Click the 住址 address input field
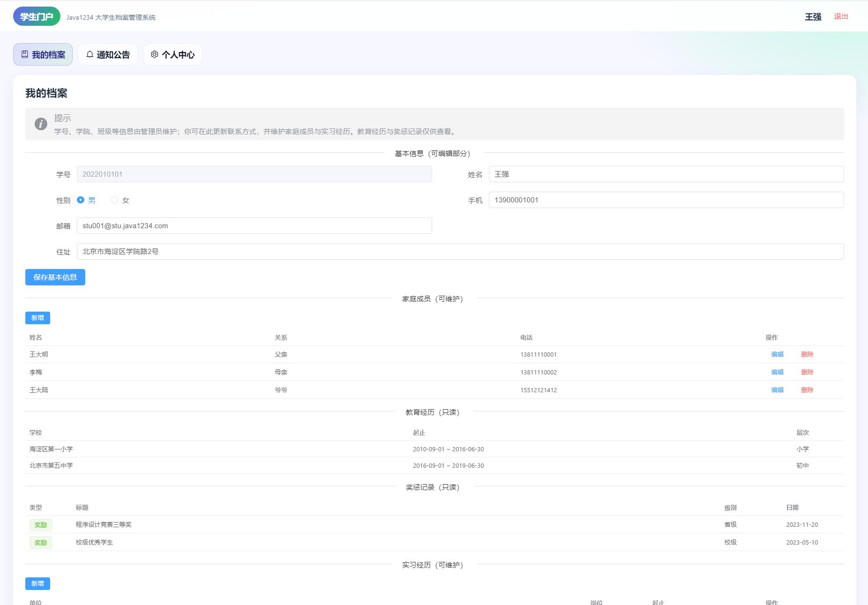 pyautogui.click(x=460, y=252)
